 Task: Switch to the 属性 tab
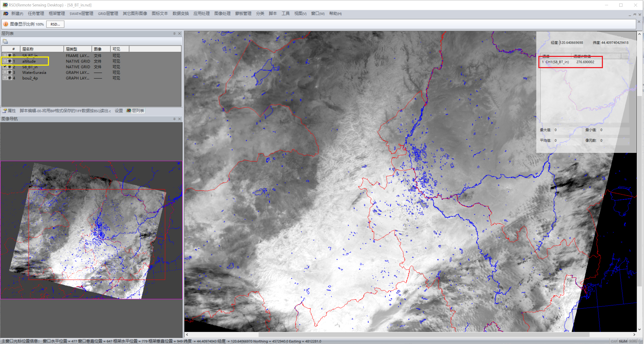(9, 111)
